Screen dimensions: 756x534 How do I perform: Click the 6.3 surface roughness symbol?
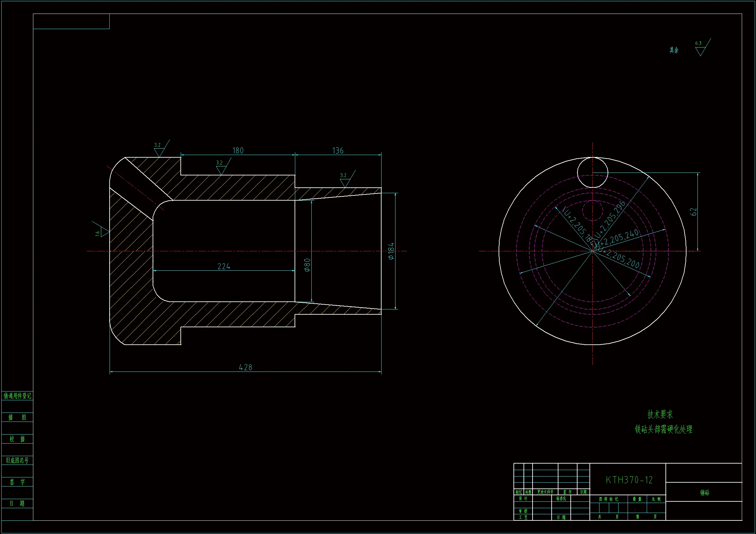coord(701,50)
